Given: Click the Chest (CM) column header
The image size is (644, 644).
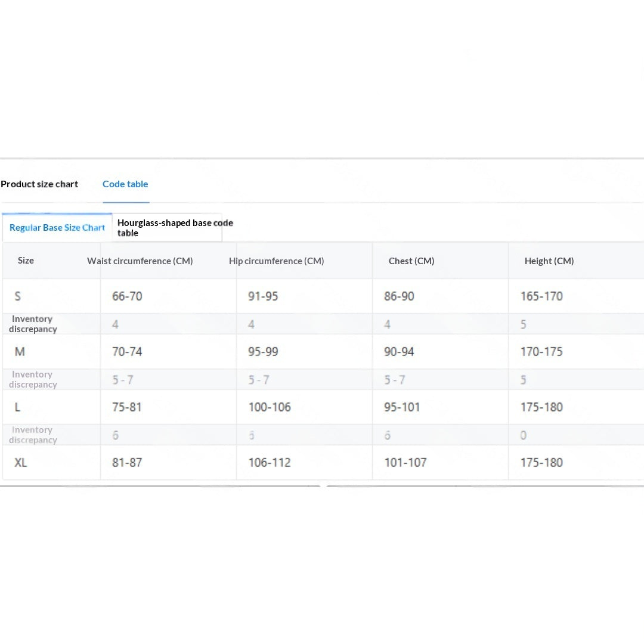Looking at the screenshot, I should 411,261.
